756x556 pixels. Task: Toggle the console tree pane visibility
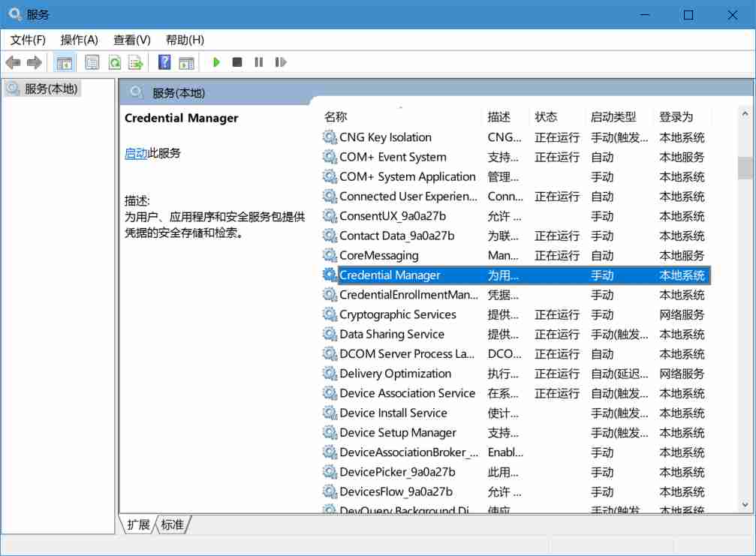pos(65,62)
